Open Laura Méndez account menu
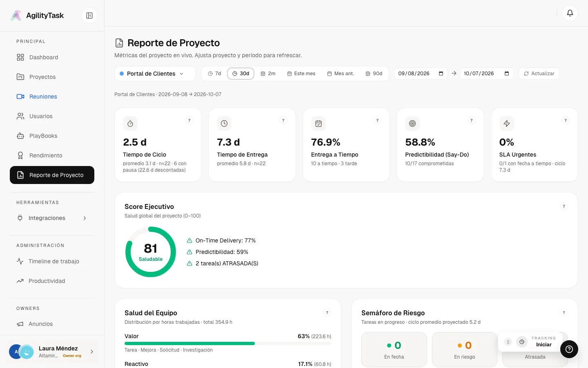 tap(52, 352)
